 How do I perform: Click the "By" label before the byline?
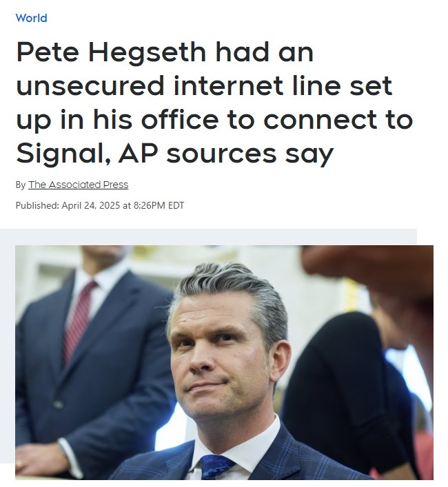tap(21, 185)
